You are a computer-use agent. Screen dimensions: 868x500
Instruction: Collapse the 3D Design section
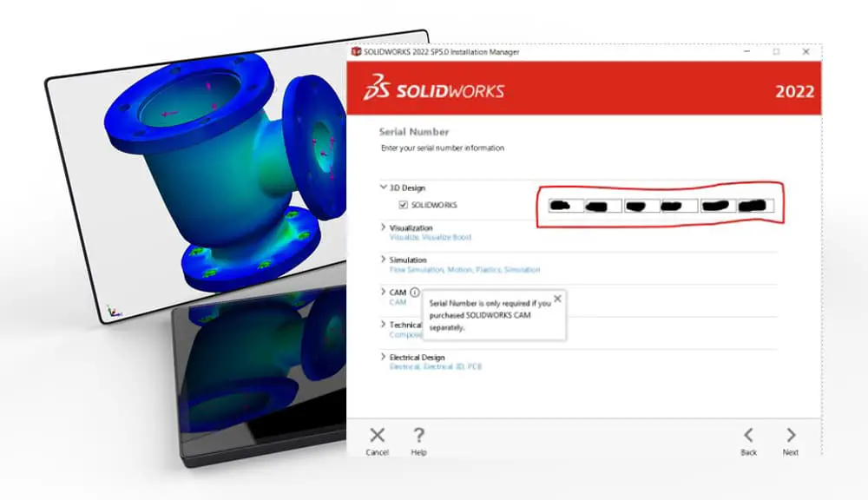pos(383,187)
